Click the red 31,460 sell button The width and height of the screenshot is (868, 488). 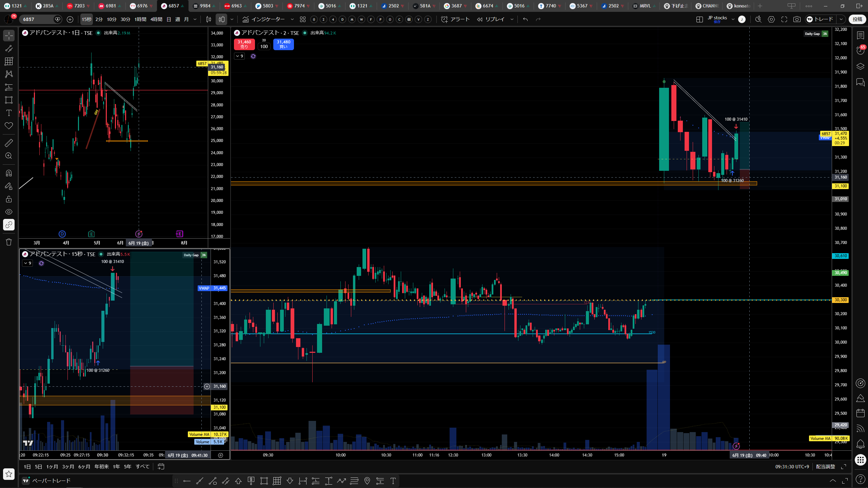click(244, 44)
